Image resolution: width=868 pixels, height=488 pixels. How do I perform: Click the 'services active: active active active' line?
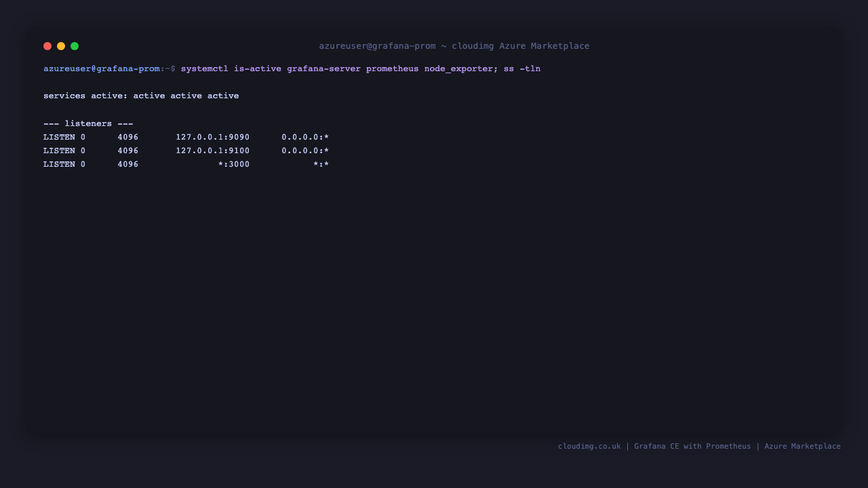pyautogui.click(x=141, y=96)
